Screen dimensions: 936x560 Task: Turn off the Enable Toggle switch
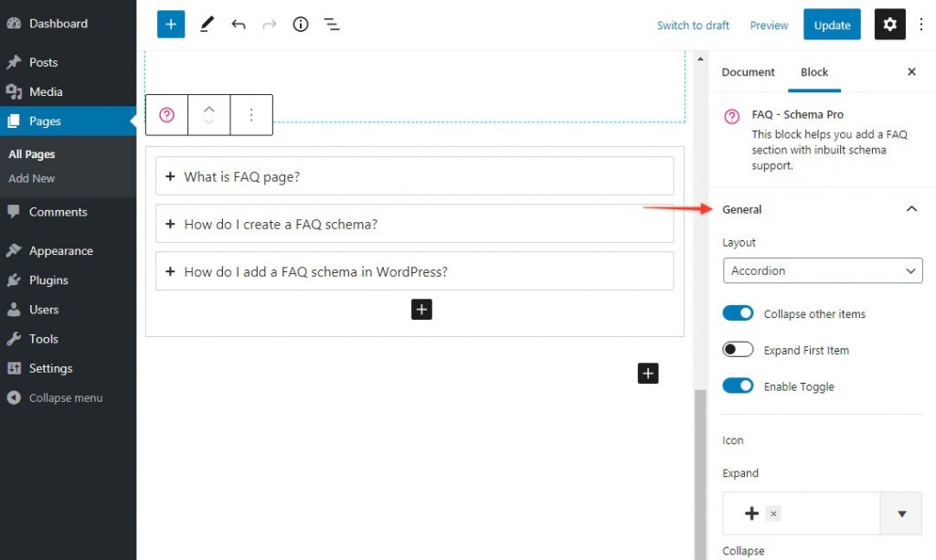point(738,386)
